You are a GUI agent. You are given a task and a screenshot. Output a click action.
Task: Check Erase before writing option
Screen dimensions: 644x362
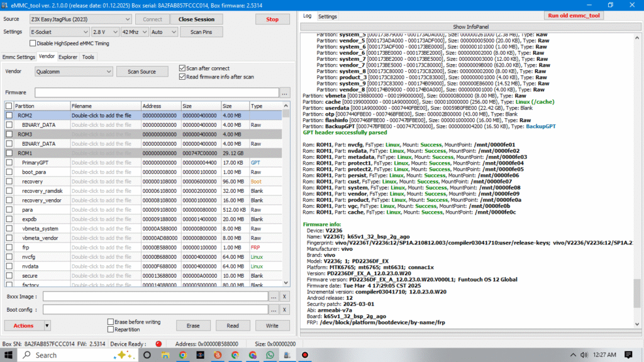(111, 322)
